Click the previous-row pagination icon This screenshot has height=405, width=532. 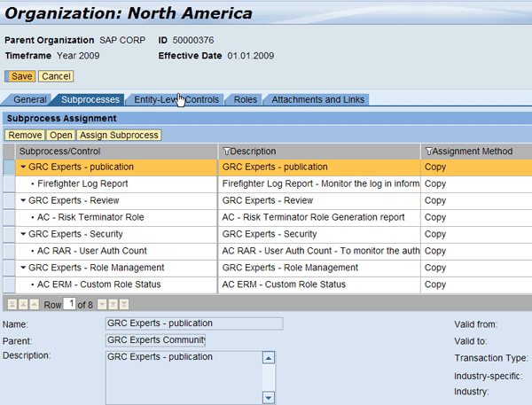(x=35, y=304)
